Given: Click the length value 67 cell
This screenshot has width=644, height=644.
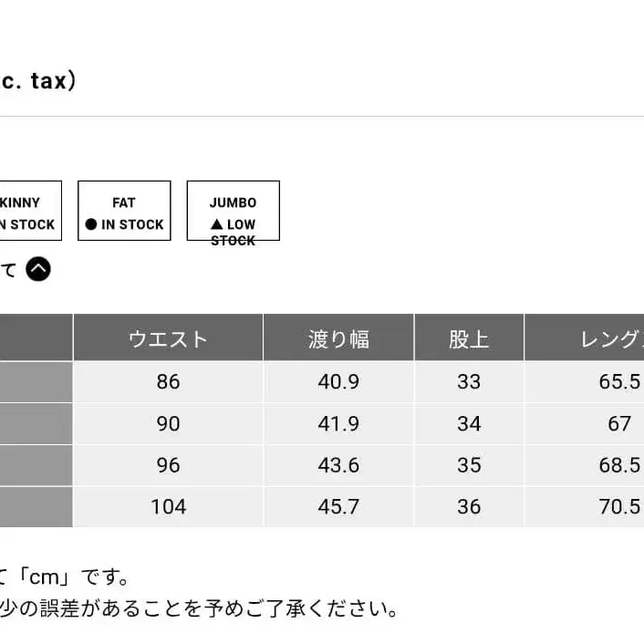Looking at the screenshot, I should pos(619,423).
